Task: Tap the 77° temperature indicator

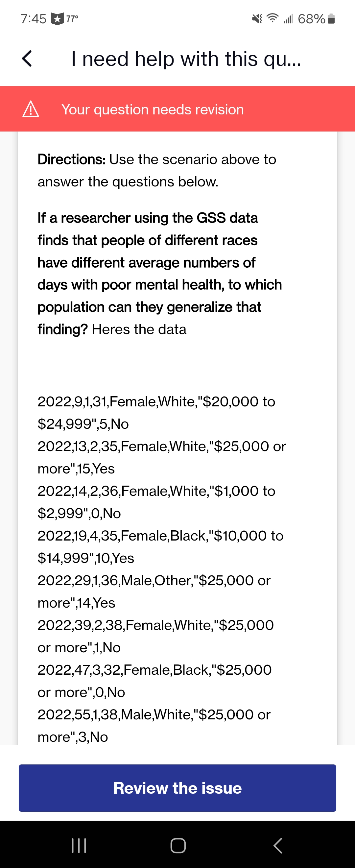Action: [72, 18]
